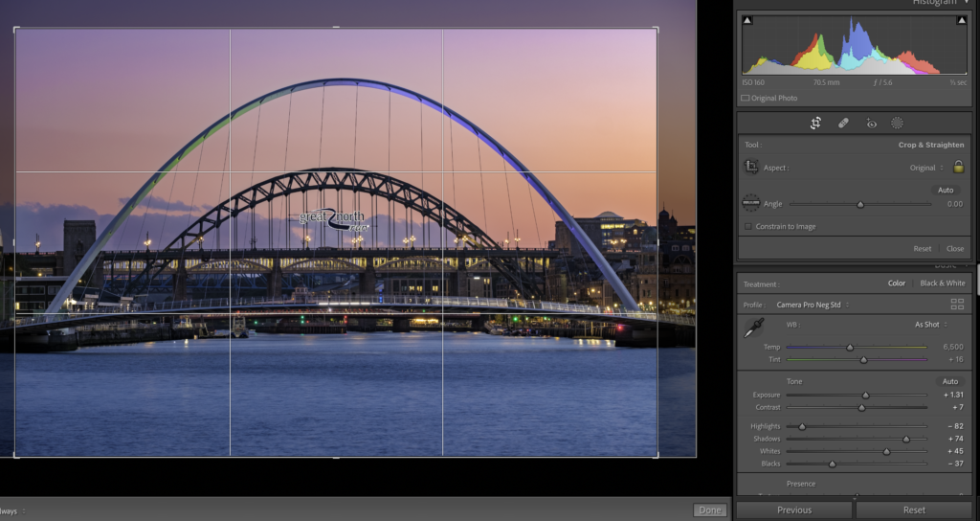Image resolution: width=980 pixels, height=521 pixels.
Task: Click the top-center crop edge handle
Action: tap(336, 28)
